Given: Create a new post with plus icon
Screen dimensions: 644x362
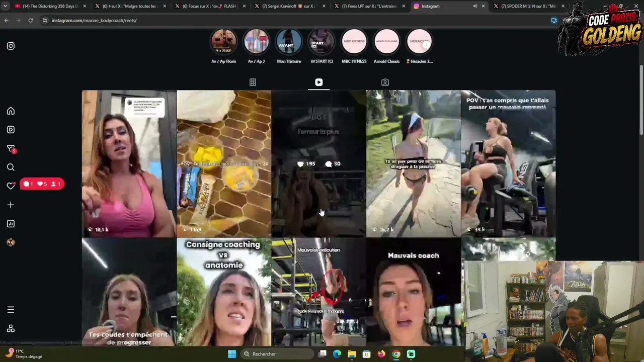Looking at the screenshot, I should [x=11, y=205].
